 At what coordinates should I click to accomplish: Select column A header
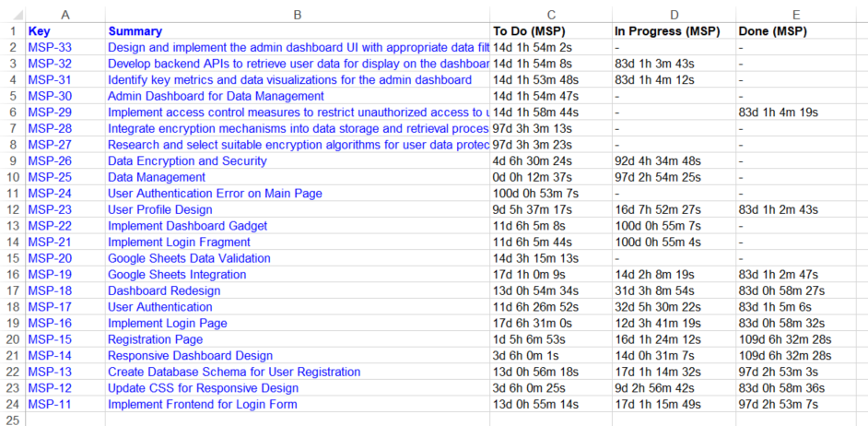pyautogui.click(x=65, y=15)
